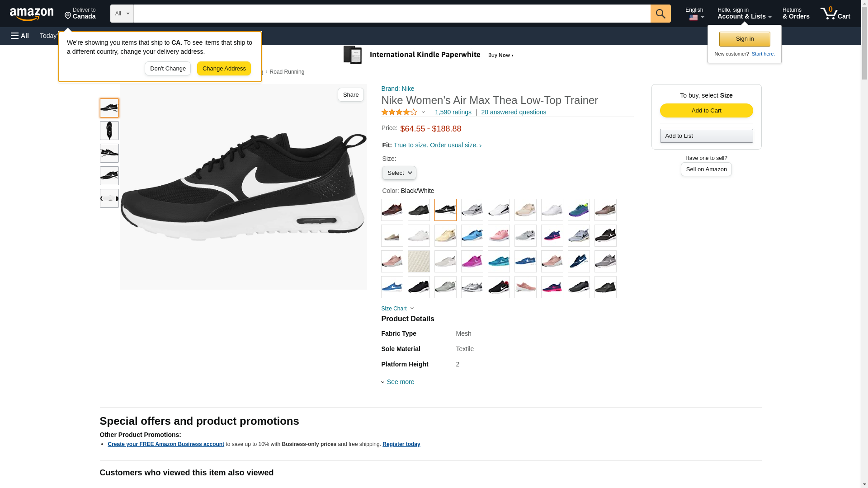Open Account & Lists menu
This screenshot has width=868, height=488.
744,14
